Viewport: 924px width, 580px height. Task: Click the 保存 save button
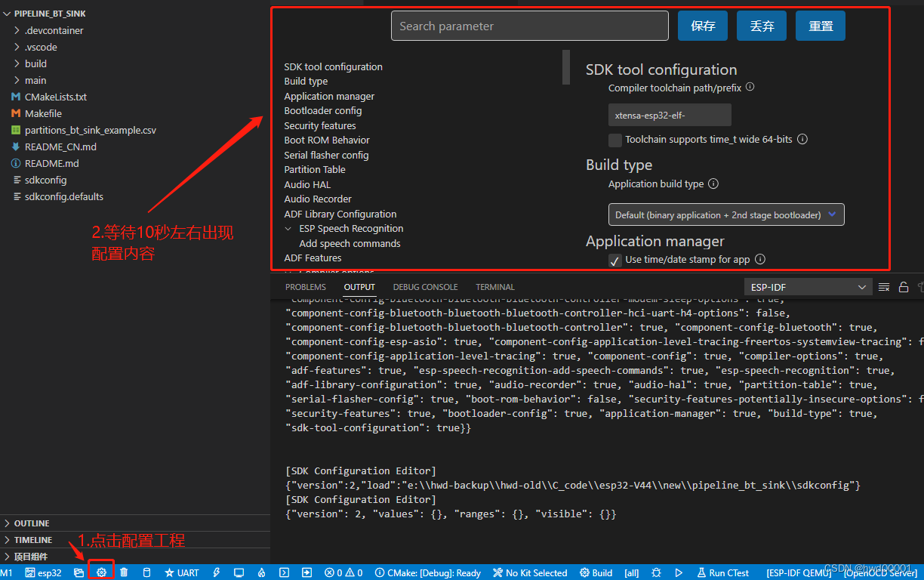tap(703, 26)
